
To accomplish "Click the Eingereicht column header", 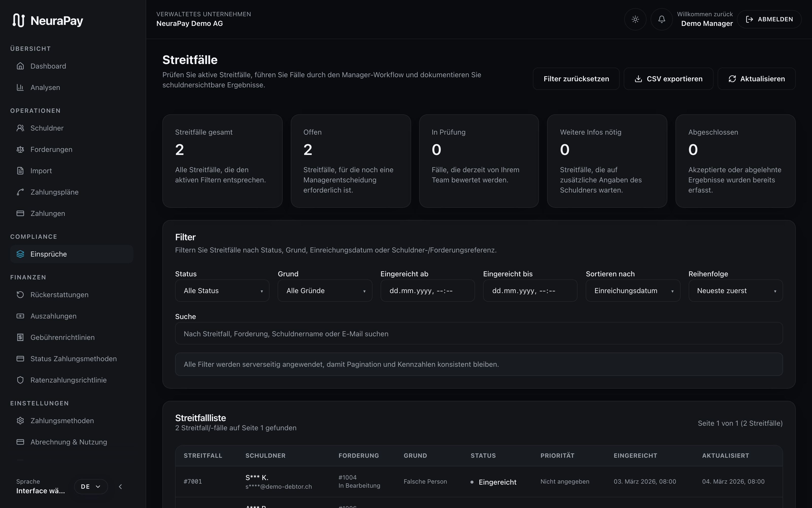I will coord(635,456).
